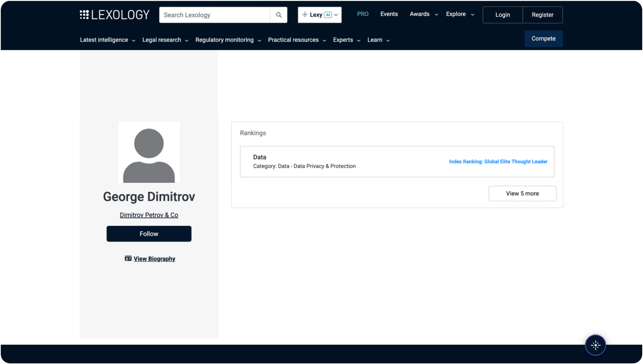Viewport: 643px width, 364px height.
Task: Expand the Learn menu
Action: [379, 40]
